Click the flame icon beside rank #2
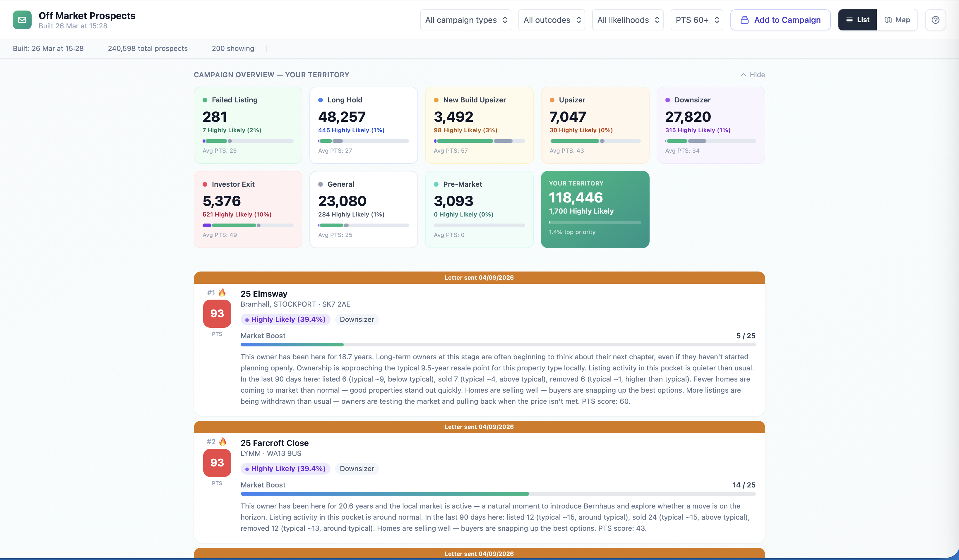The height and width of the screenshot is (560, 959). point(222,441)
